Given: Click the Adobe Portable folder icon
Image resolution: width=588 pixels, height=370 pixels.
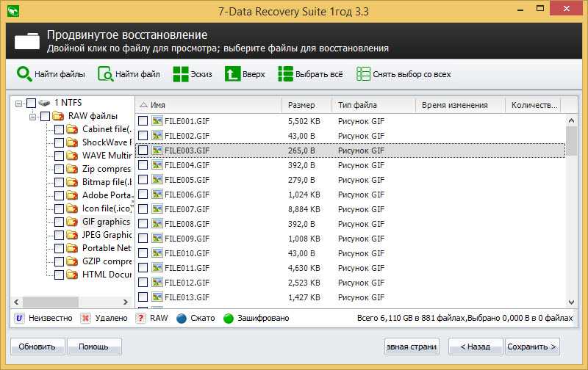Looking at the screenshot, I should click(x=72, y=195).
